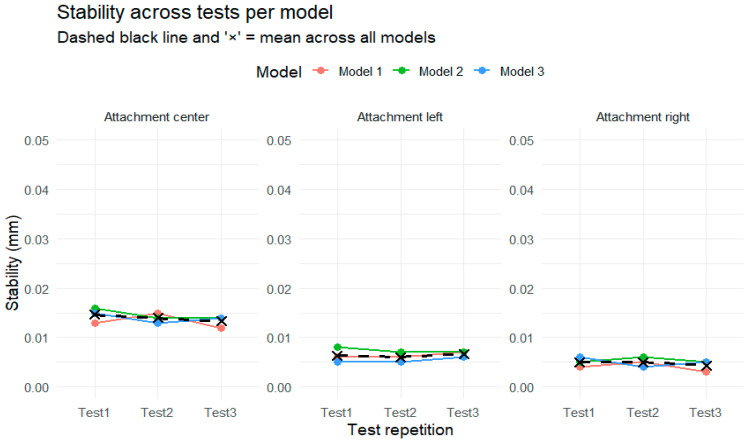Click the Attachment left panel title

(400, 117)
